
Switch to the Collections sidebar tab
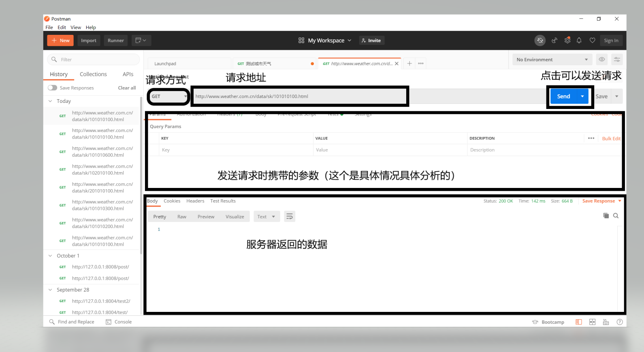point(93,74)
